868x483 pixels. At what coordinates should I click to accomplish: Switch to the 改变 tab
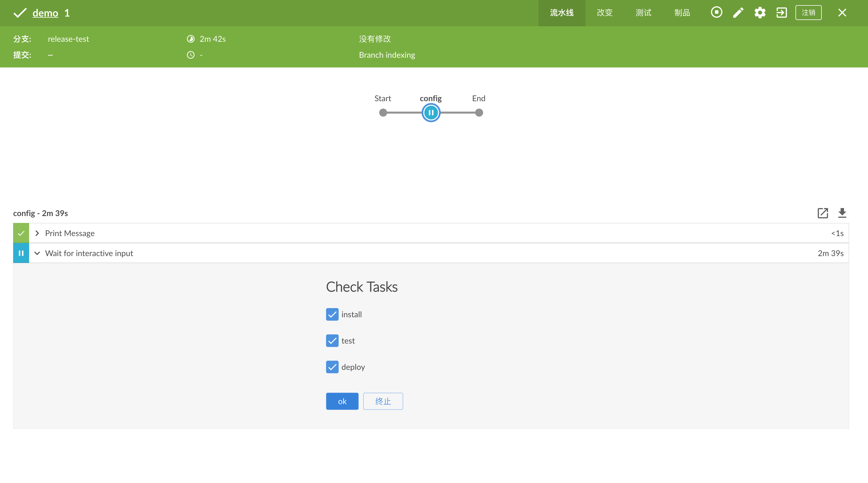point(604,13)
